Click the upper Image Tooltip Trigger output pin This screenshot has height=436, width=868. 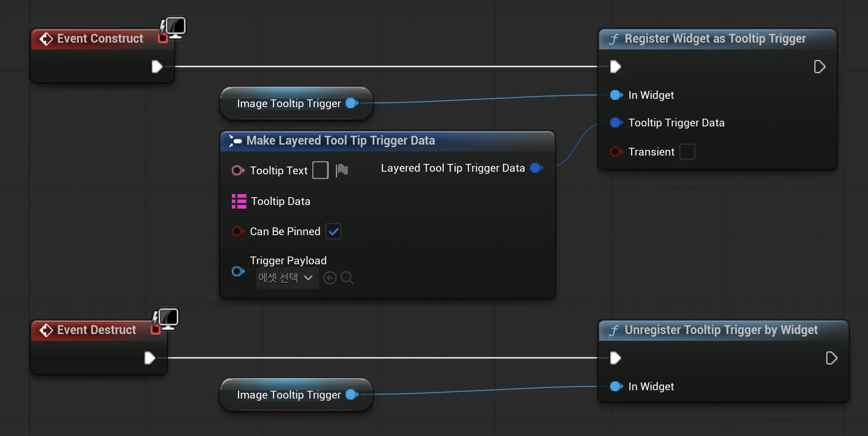(x=352, y=103)
